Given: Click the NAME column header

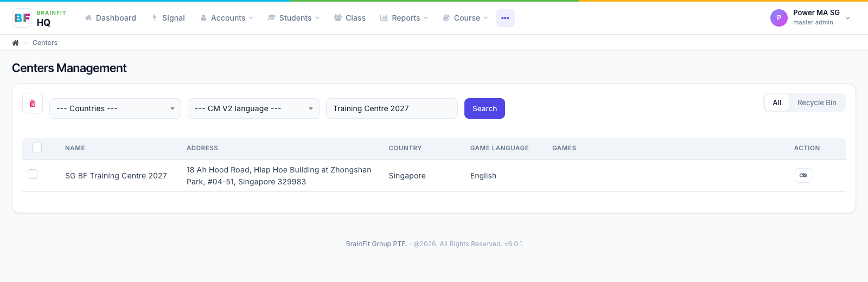Looking at the screenshot, I should click(75, 148).
